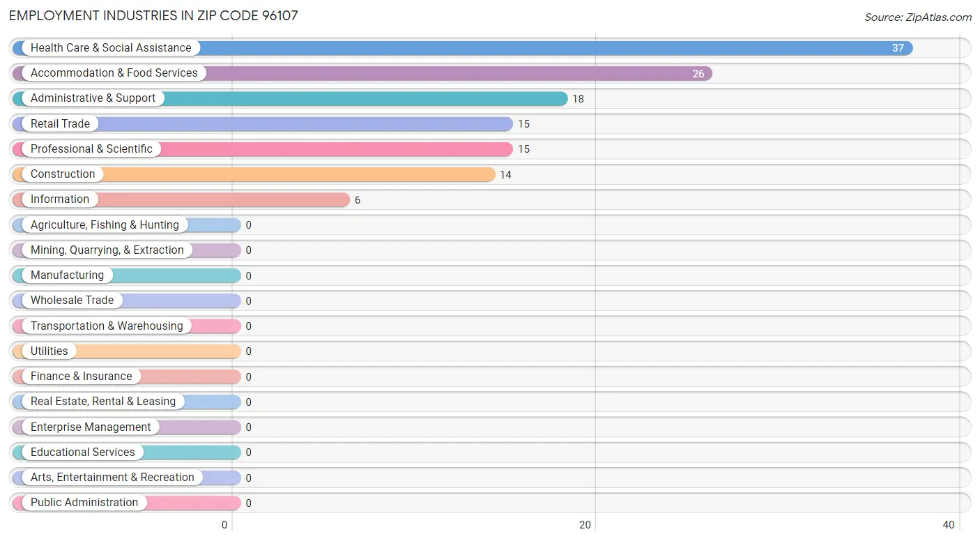Select the Accommodation & Food Services label
This screenshot has width=980, height=541.
pyautogui.click(x=114, y=73)
